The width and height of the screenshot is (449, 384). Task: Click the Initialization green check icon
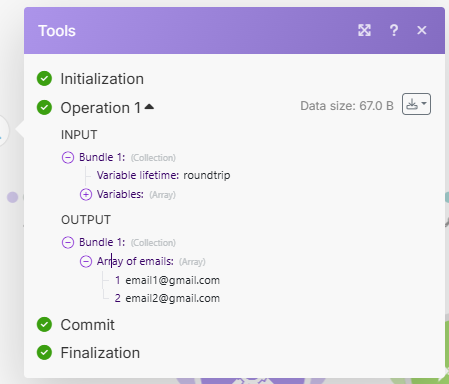coord(44,79)
